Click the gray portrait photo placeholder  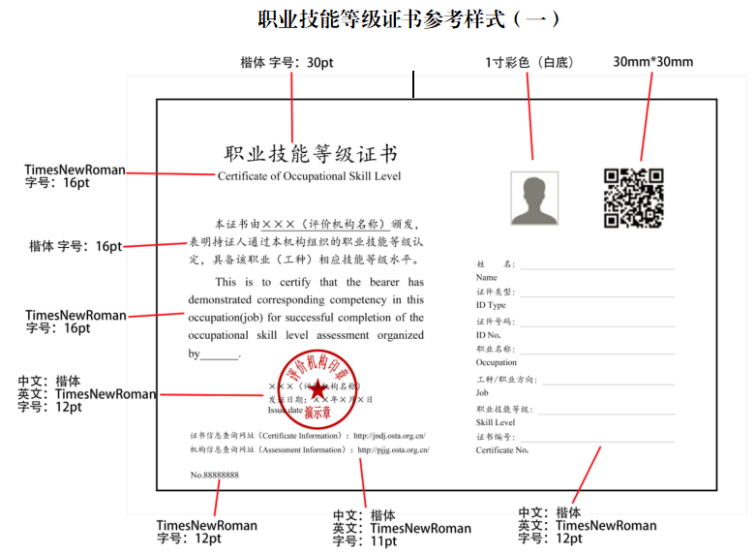click(x=534, y=199)
